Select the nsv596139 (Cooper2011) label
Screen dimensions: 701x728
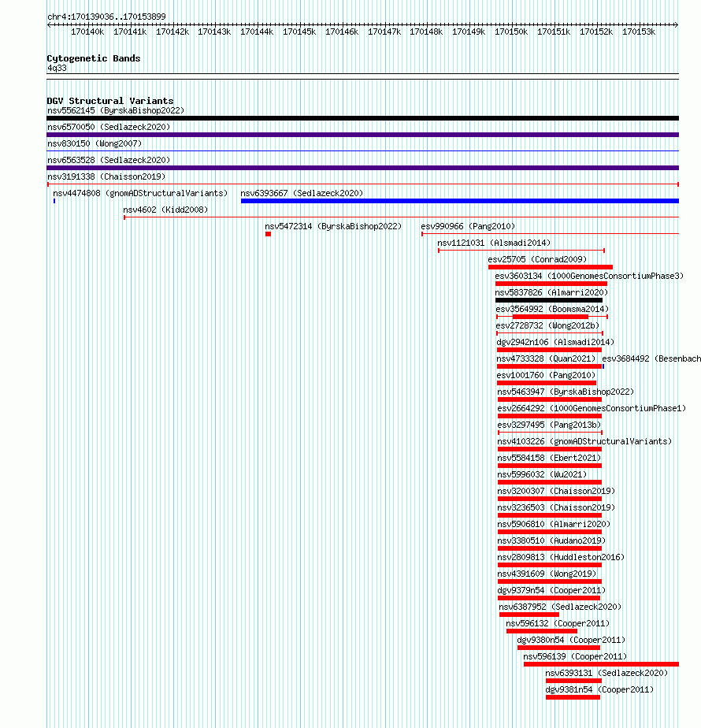tap(575, 657)
